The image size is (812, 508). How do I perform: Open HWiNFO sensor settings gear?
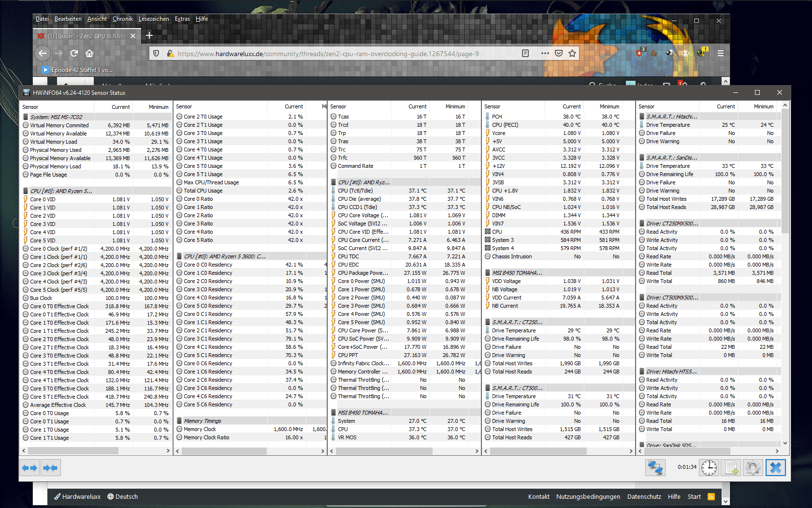pyautogui.click(x=753, y=468)
